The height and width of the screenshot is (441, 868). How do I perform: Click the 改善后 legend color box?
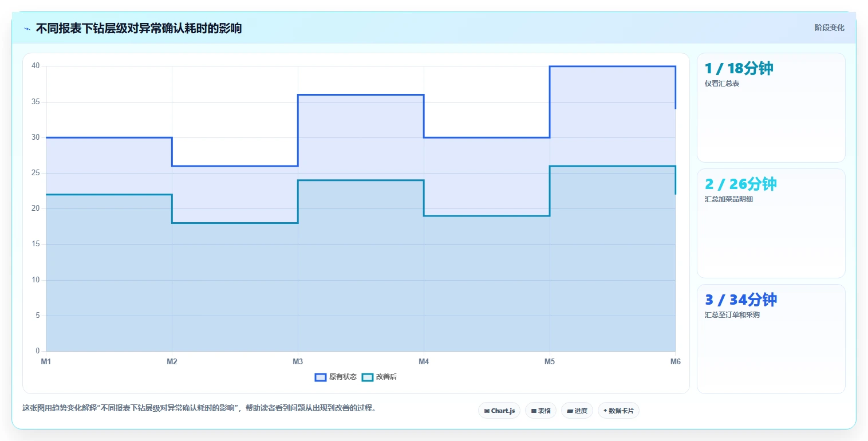point(368,377)
